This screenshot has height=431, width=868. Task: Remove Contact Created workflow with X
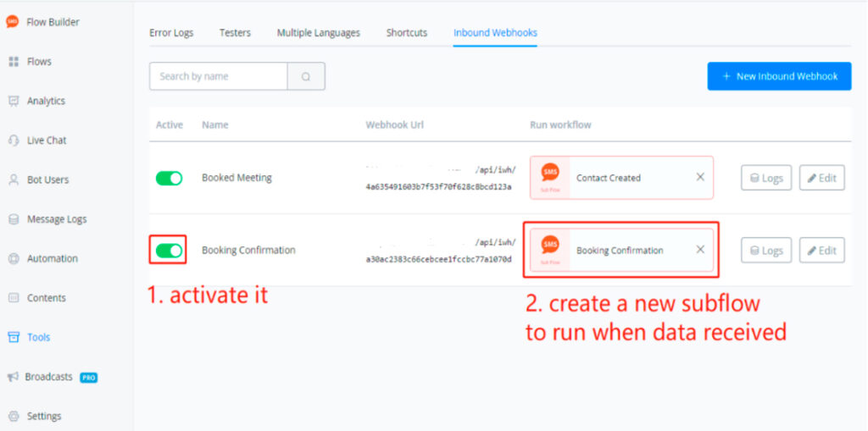[700, 177]
